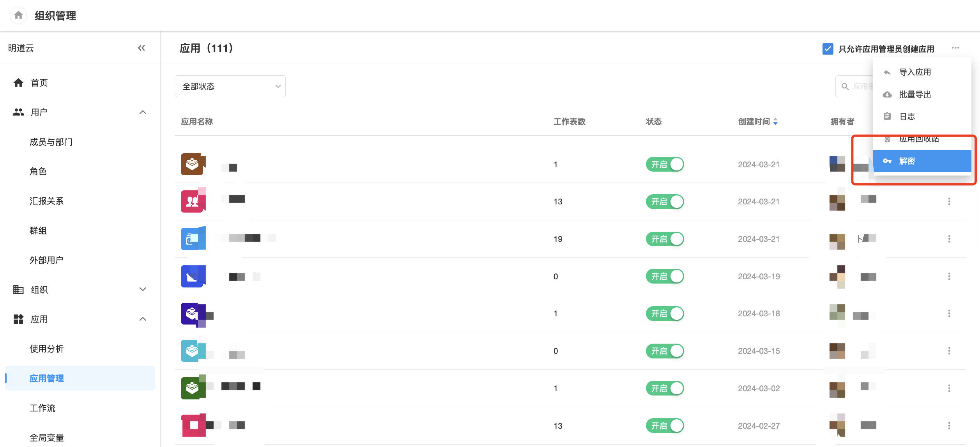Open the top-right three-dots more menu

point(955,48)
